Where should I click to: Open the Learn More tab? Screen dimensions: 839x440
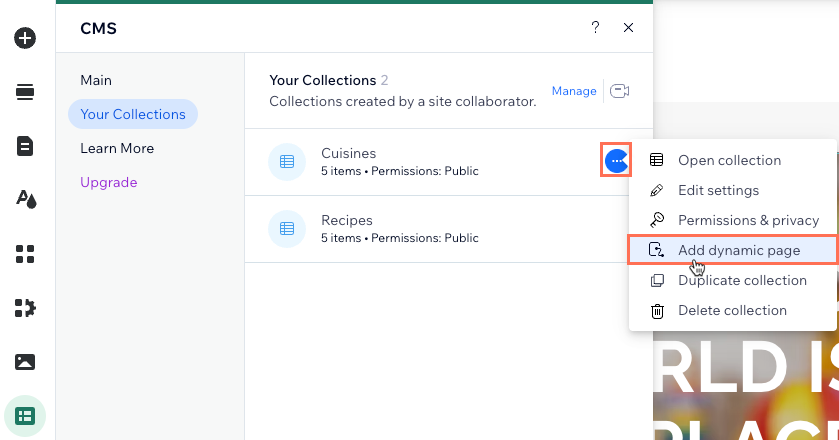[x=117, y=148]
